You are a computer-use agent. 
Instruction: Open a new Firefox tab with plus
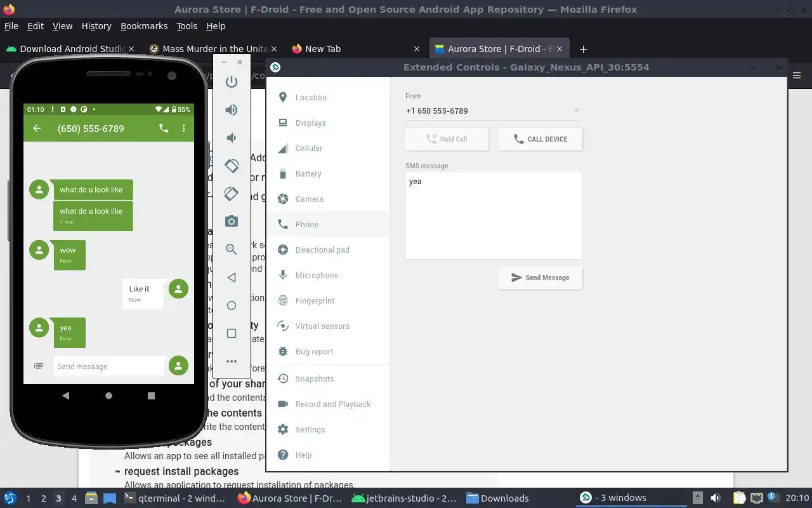(x=583, y=49)
